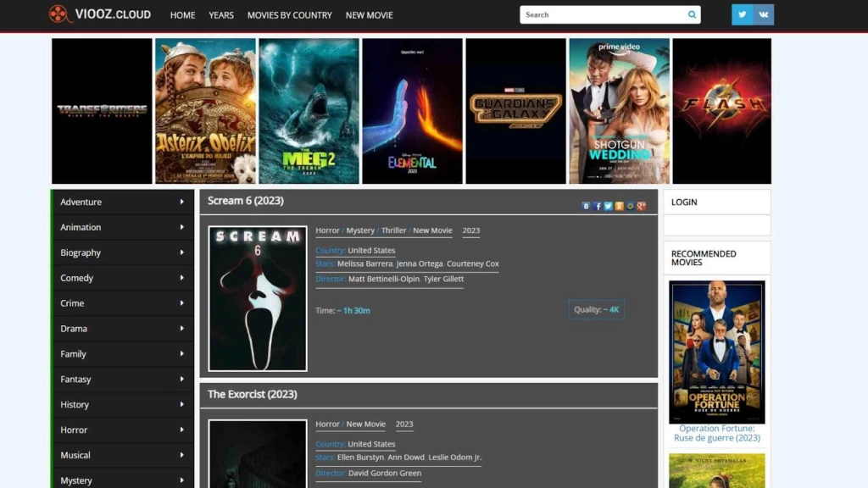Image resolution: width=868 pixels, height=488 pixels.
Task: Share Scream 6 on VKontakte
Action: click(x=586, y=206)
